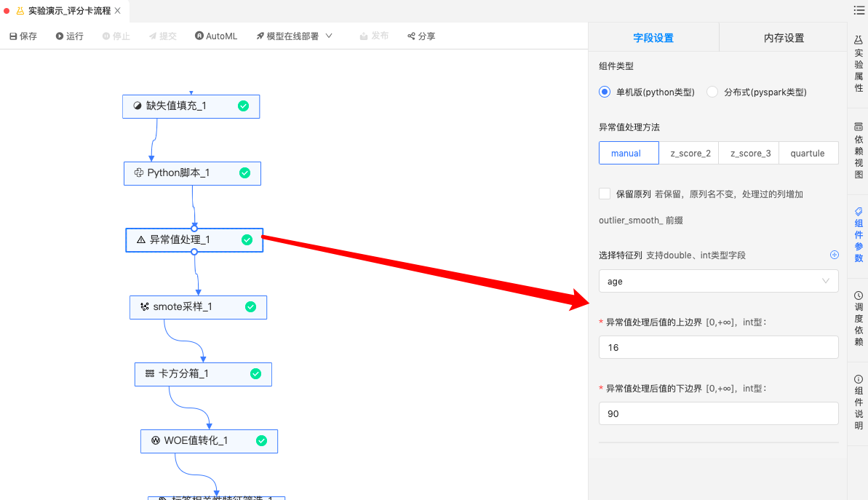Click the 停止 stop button
The image size is (868, 500).
(x=116, y=36)
